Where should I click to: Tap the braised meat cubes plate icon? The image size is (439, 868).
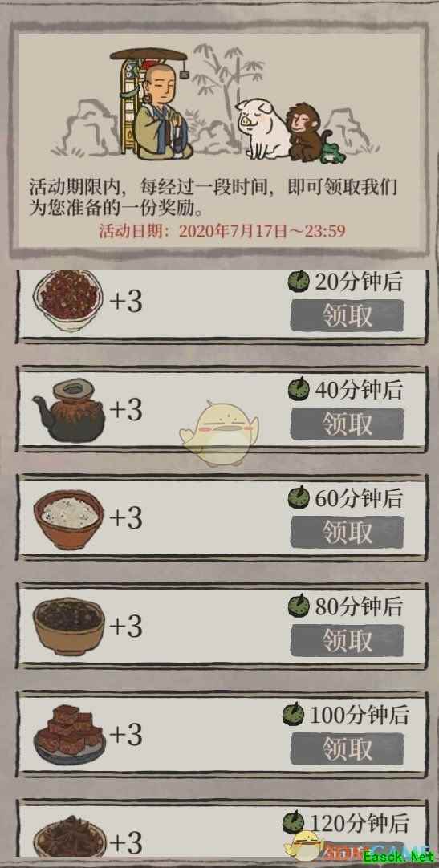(69, 735)
